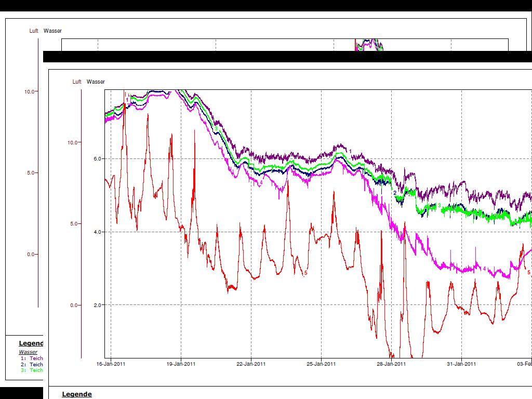This screenshot has height=399, width=532.
Task: Select the 19-Jan-2011 x-axis date
Action: [x=181, y=364]
